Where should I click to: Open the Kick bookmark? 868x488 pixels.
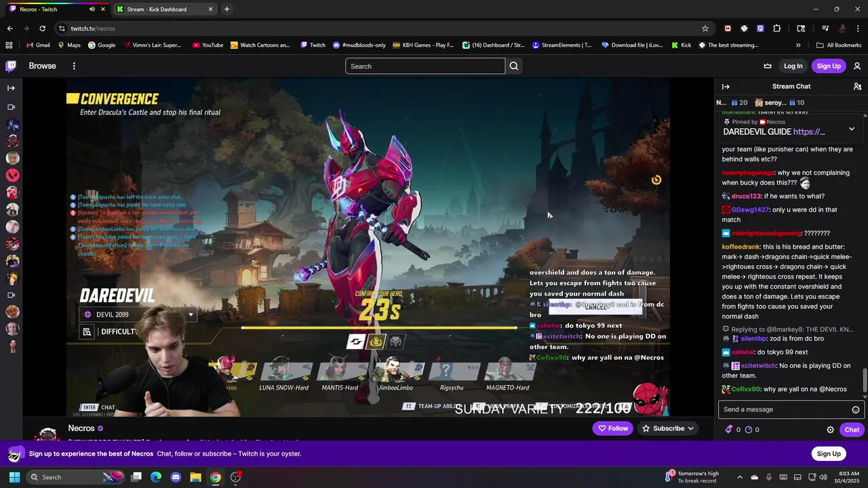coord(682,45)
